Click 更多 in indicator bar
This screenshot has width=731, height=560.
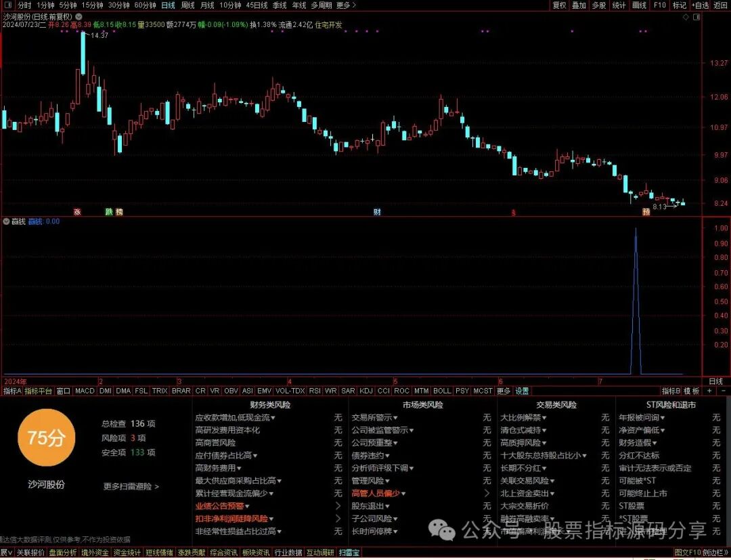point(504,391)
